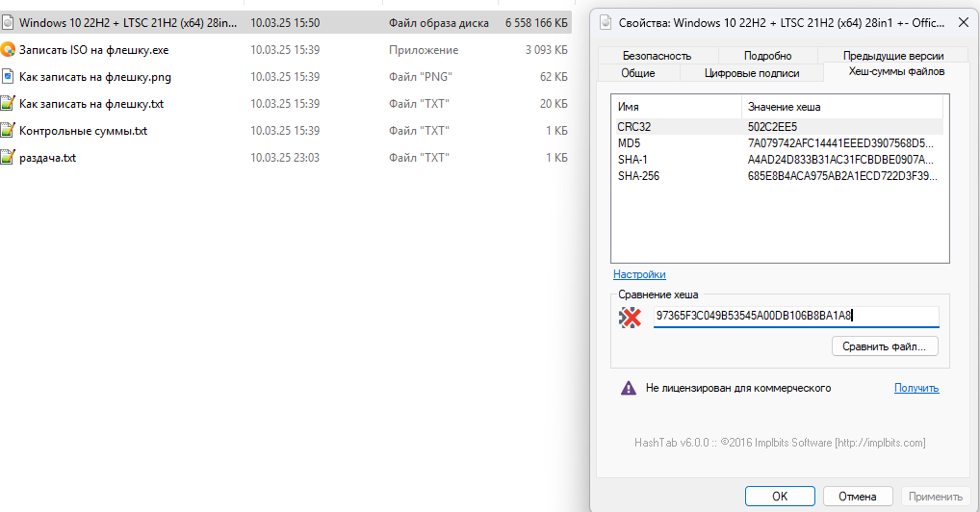Open the 'Настройки' settings link
This screenshot has height=512, width=980.
tap(639, 274)
